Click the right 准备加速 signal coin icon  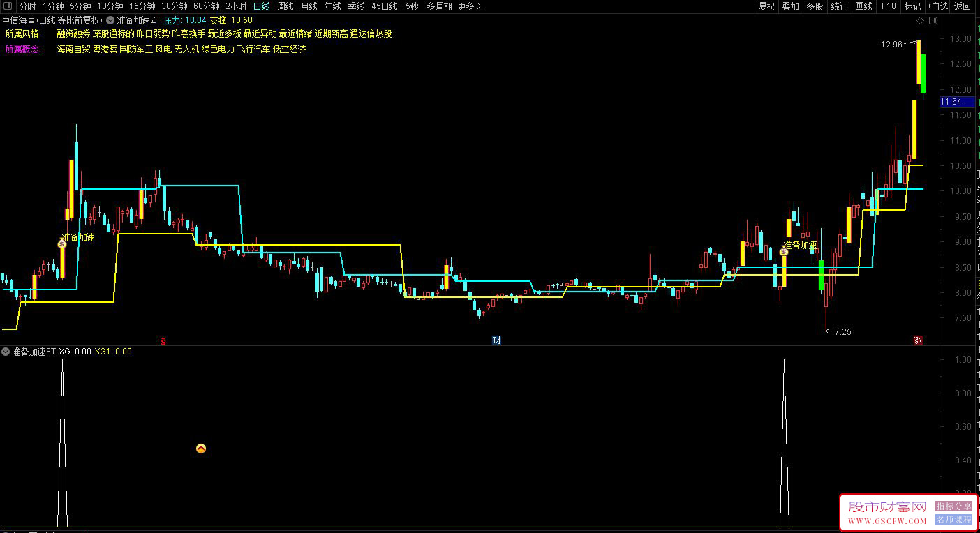783,251
